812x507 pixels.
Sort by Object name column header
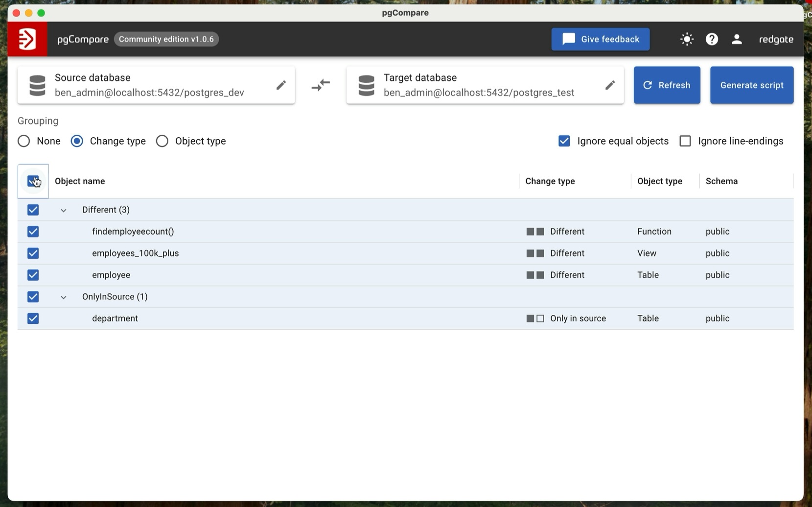tap(80, 181)
